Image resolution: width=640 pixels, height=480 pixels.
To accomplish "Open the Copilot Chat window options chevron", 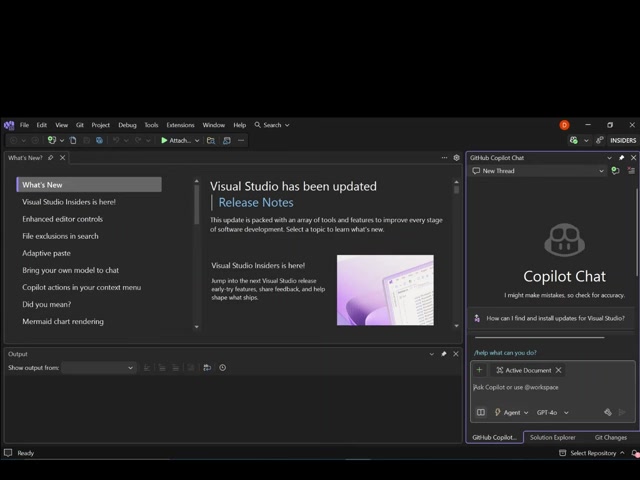I will (x=609, y=158).
